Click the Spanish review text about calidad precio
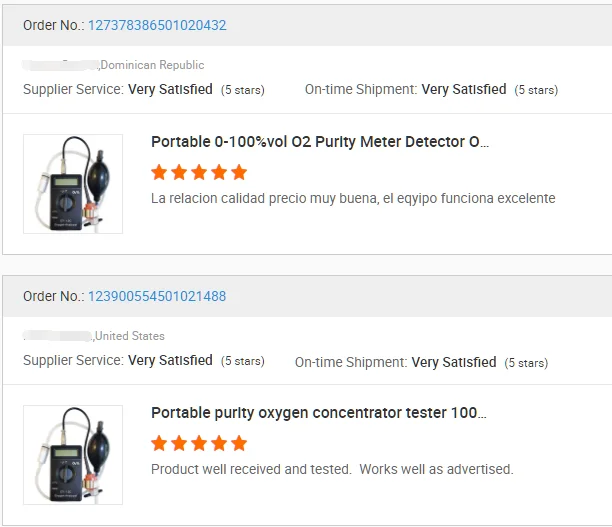612x527 pixels. point(352,198)
